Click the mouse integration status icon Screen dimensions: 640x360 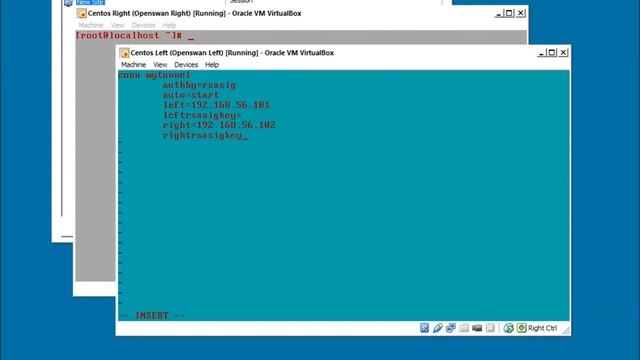[508, 328]
